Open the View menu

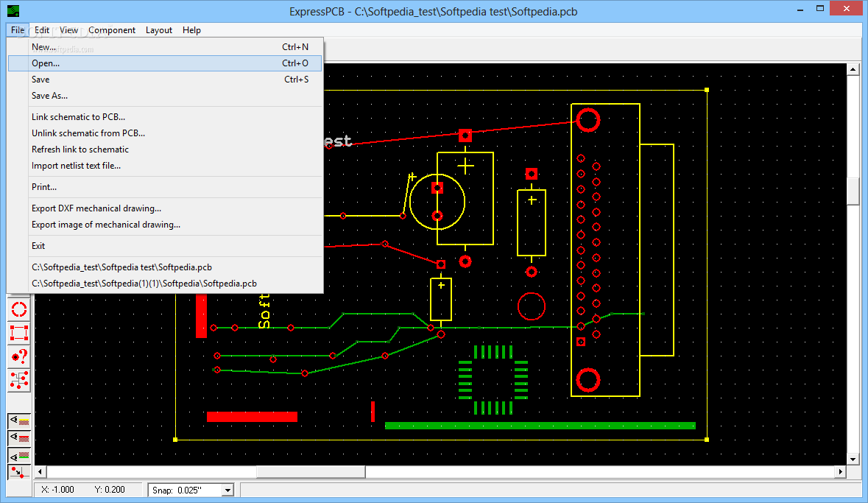tap(68, 30)
